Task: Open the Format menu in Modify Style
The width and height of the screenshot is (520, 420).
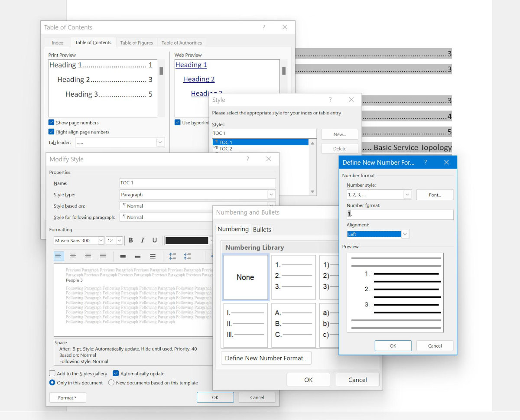Action: (x=68, y=397)
